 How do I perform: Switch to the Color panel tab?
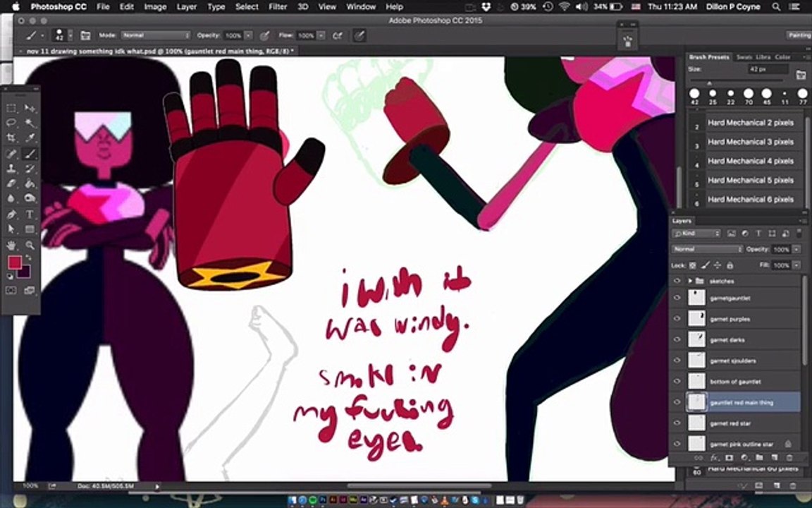pos(782,57)
